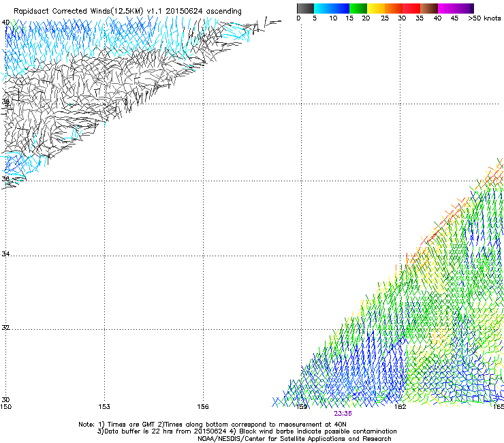
Task: Click the note 'Times are GMT'
Action: click(131, 425)
